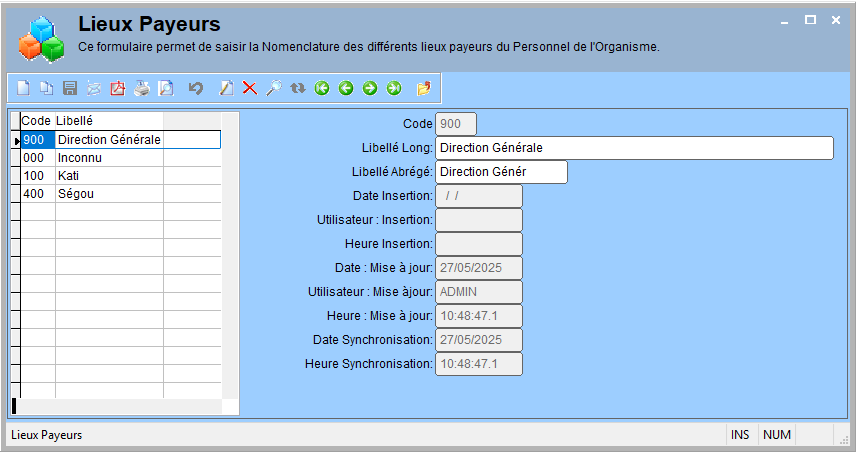856x452 pixels.
Task: Click the refresh arrows icon
Action: point(298,88)
